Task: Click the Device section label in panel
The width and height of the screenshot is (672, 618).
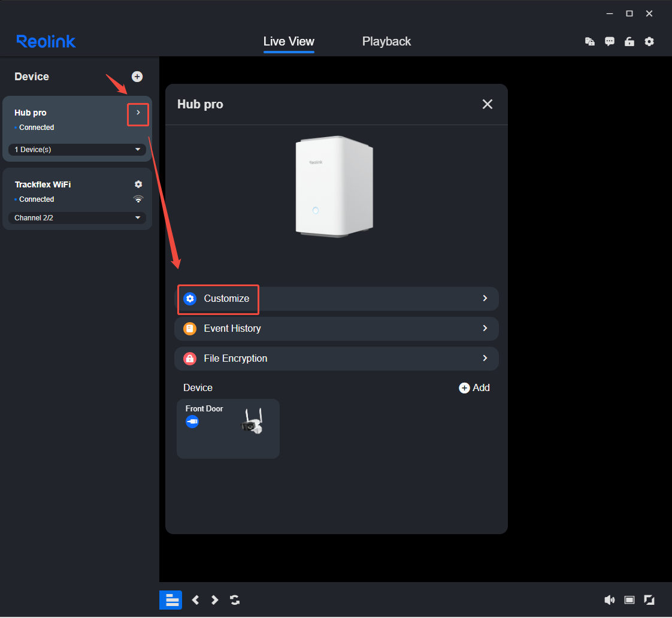Action: pos(198,388)
